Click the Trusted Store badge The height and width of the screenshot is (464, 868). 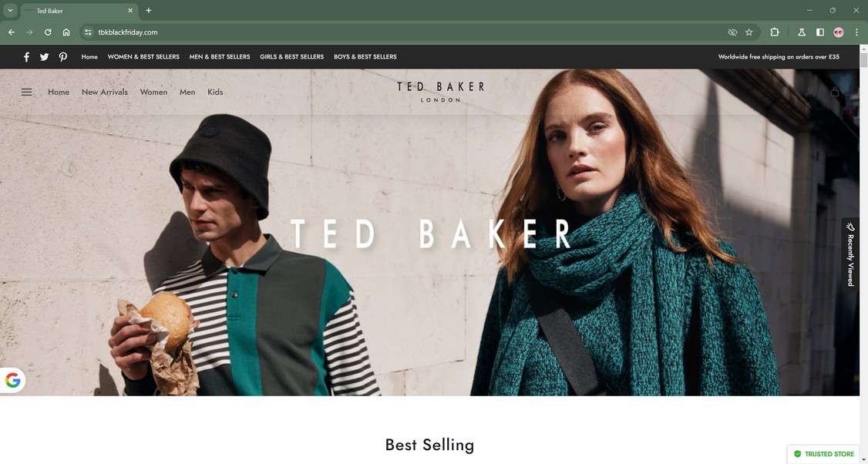[824, 454]
